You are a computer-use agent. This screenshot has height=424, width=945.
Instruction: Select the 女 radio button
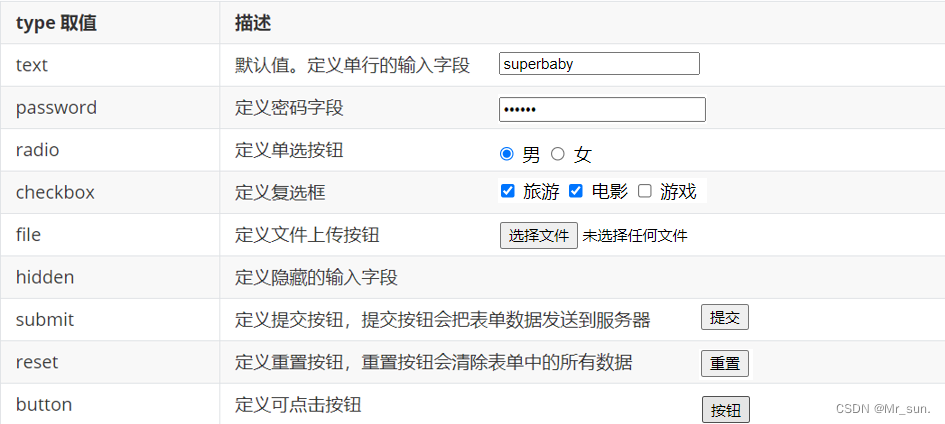(x=558, y=154)
